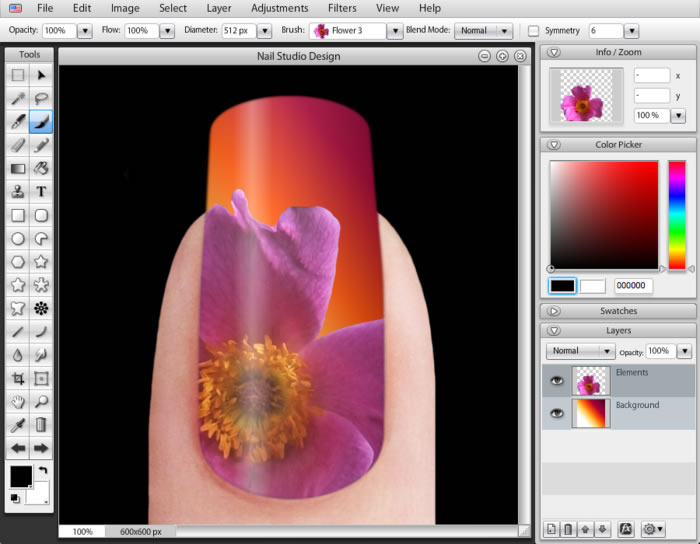Toggle visibility of the Background layer
The width and height of the screenshot is (700, 544).
tap(555, 413)
